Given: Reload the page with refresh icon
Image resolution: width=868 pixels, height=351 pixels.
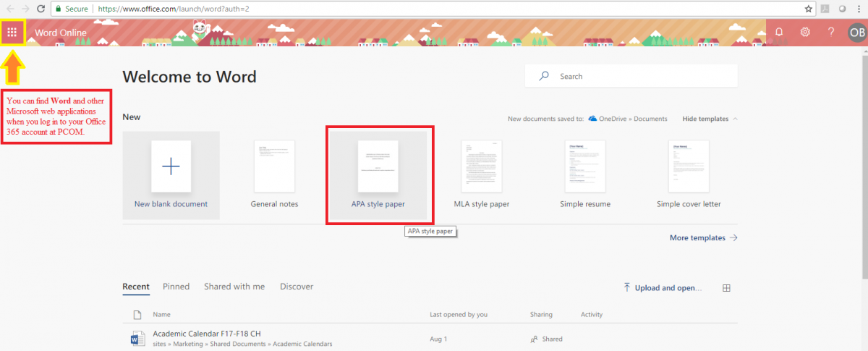Looking at the screenshot, I should (41, 9).
